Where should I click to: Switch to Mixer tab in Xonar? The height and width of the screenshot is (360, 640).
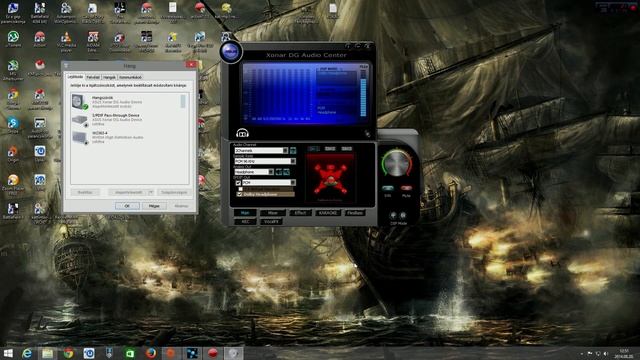(x=272, y=213)
